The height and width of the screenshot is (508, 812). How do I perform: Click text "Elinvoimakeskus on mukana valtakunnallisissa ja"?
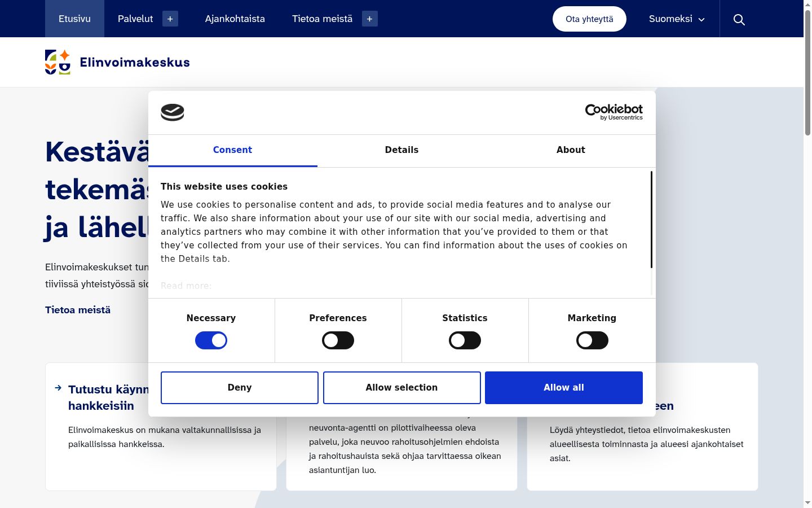[165, 430]
